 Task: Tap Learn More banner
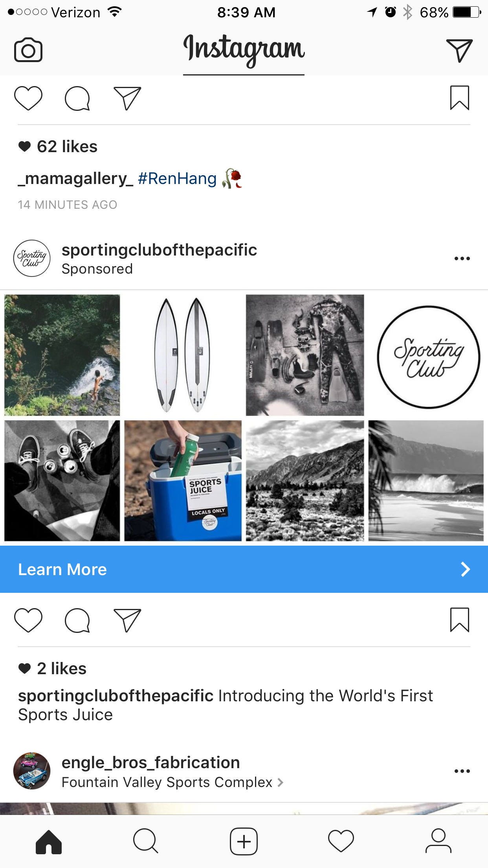[x=244, y=569]
